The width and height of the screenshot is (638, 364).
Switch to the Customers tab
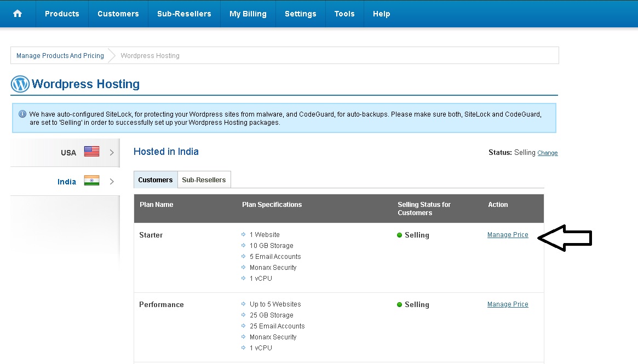click(156, 180)
